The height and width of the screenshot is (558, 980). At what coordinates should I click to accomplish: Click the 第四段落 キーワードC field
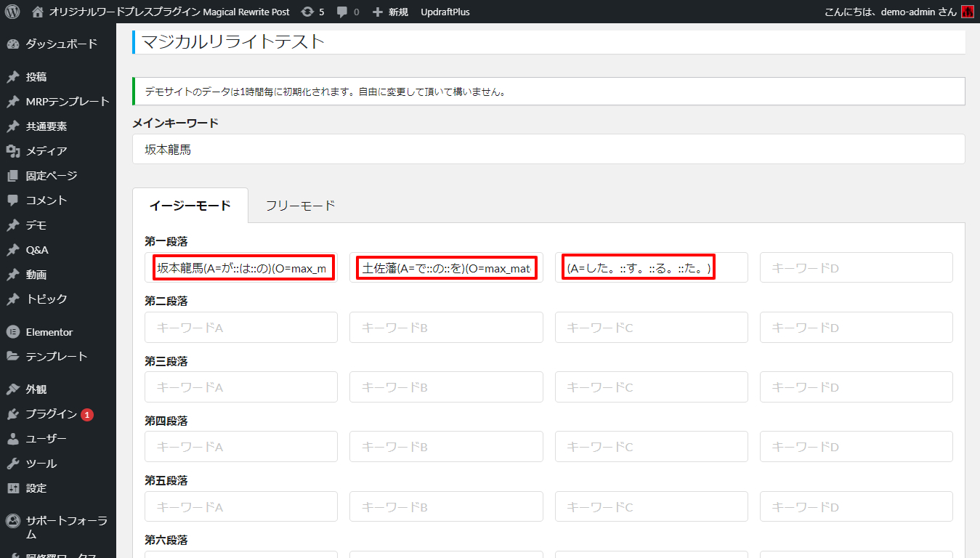click(652, 447)
